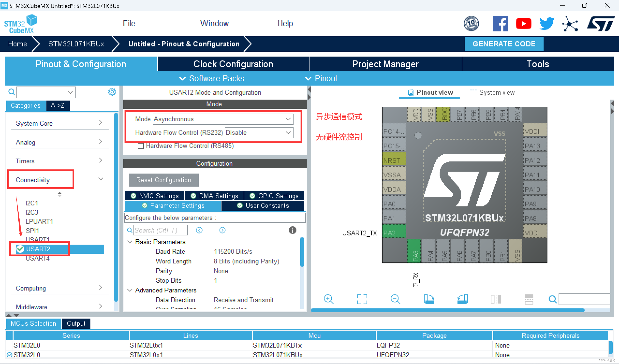Screen dimensions: 619x364
Task: Open the Help menu
Action: [285, 23]
